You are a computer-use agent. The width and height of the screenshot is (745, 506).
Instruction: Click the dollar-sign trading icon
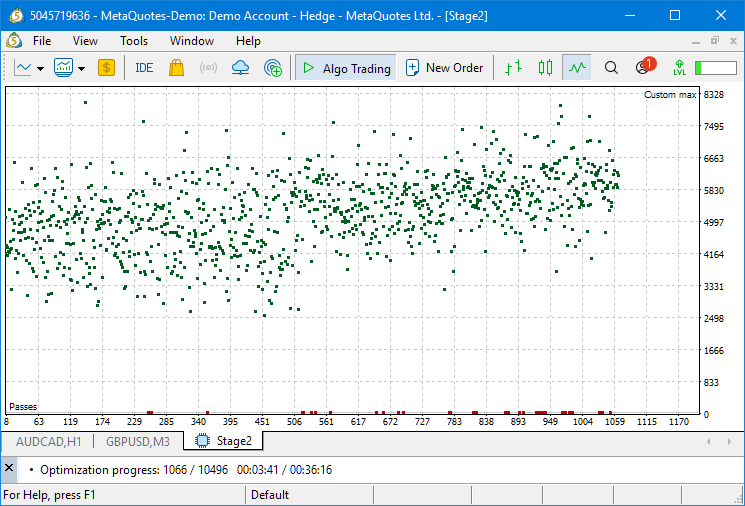pyautogui.click(x=106, y=68)
